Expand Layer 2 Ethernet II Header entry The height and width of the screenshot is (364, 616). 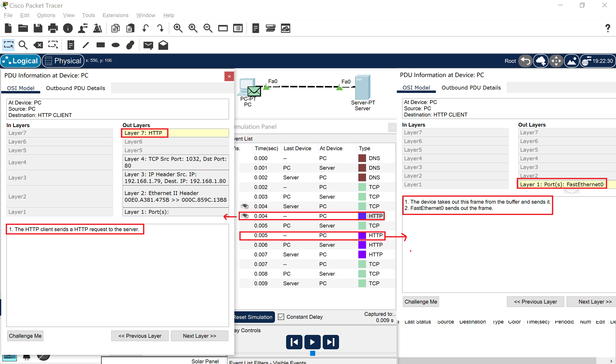[175, 196]
